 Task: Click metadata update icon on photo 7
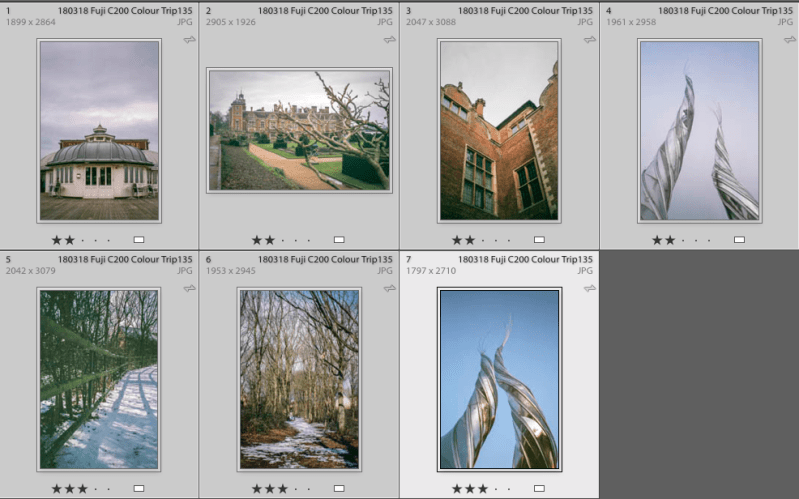click(x=589, y=289)
